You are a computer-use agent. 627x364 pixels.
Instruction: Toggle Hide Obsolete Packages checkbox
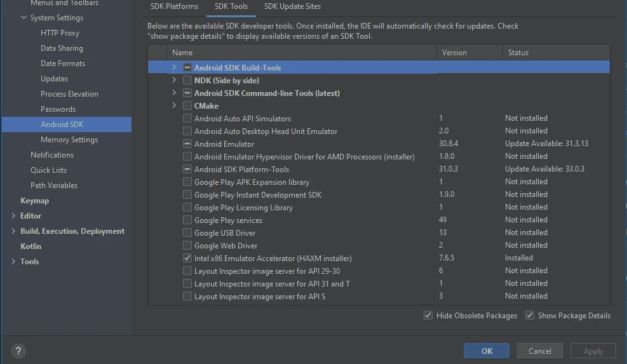tap(428, 315)
